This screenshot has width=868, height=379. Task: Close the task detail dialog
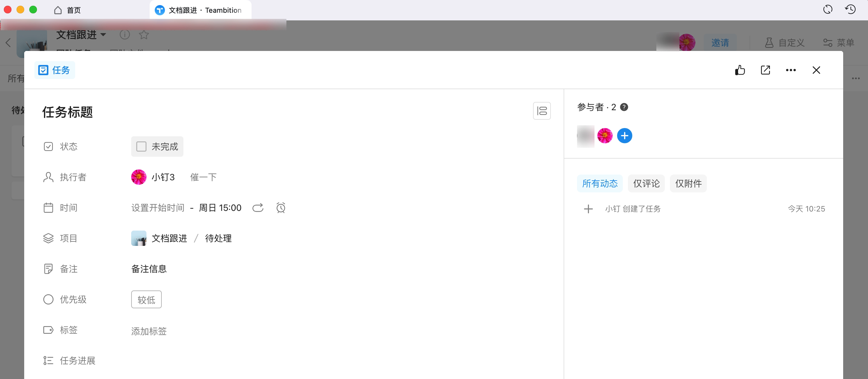pyautogui.click(x=816, y=70)
